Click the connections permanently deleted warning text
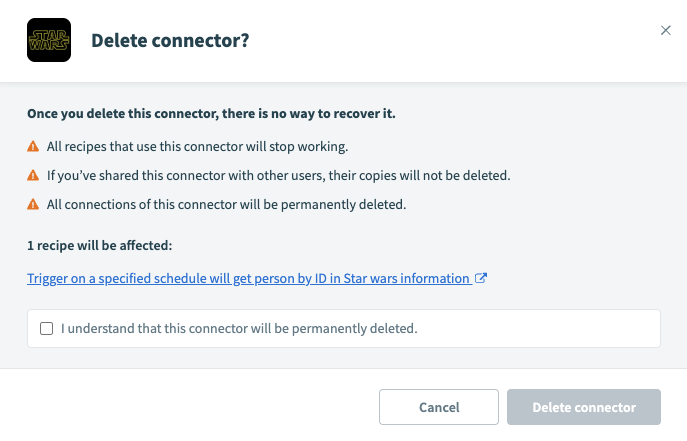The height and width of the screenshot is (441, 687). click(x=226, y=204)
